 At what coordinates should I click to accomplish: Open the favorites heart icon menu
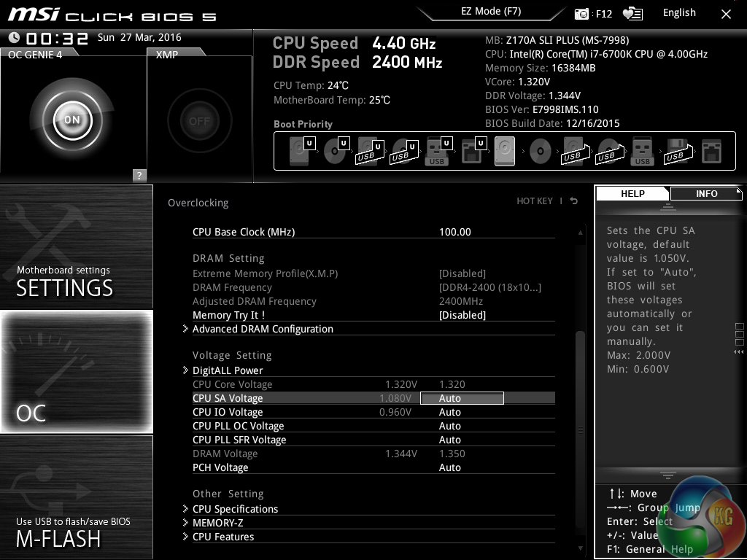(632, 14)
